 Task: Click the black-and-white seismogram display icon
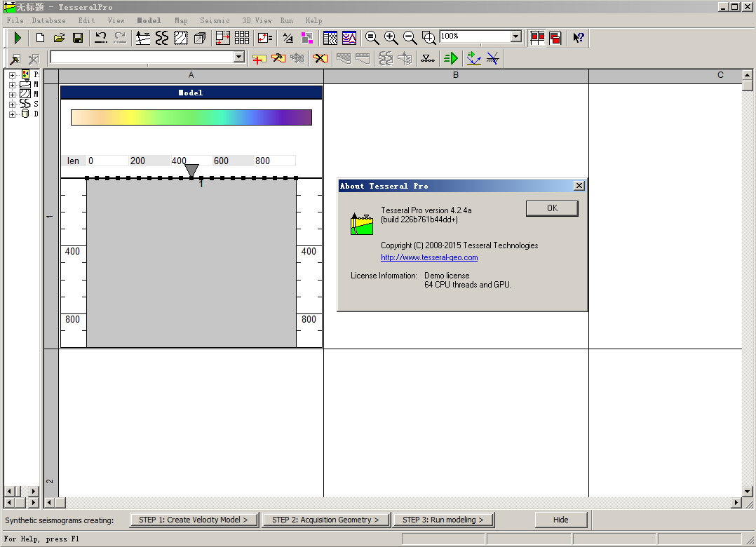click(x=330, y=38)
